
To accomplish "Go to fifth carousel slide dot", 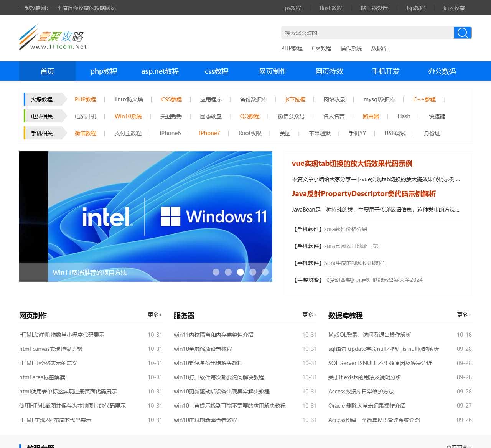I will (x=265, y=272).
